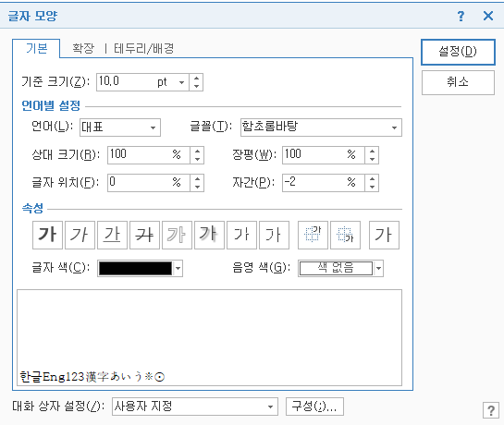Decrease 글자 위치 with down arrow
The height and width of the screenshot is (425, 504).
[x=197, y=188]
